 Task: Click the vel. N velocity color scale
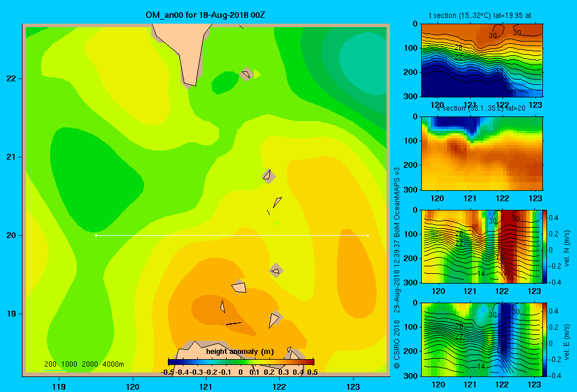point(545,246)
